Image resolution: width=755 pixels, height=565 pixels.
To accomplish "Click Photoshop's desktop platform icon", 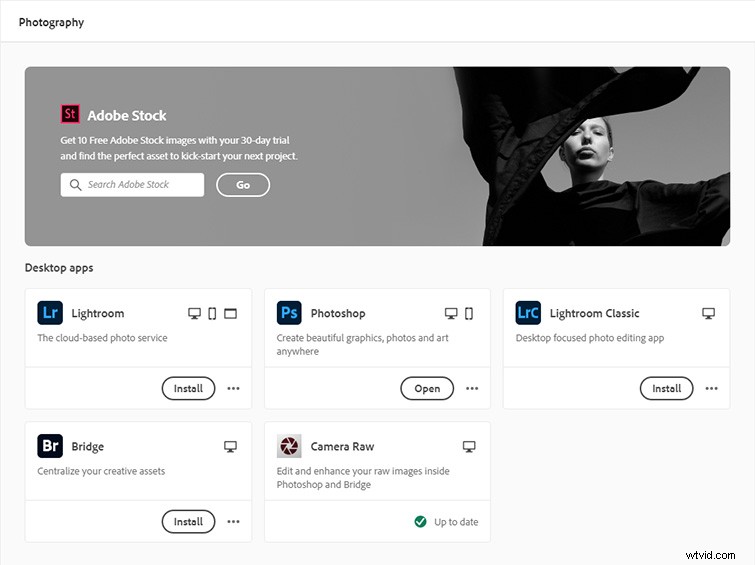I will point(451,314).
